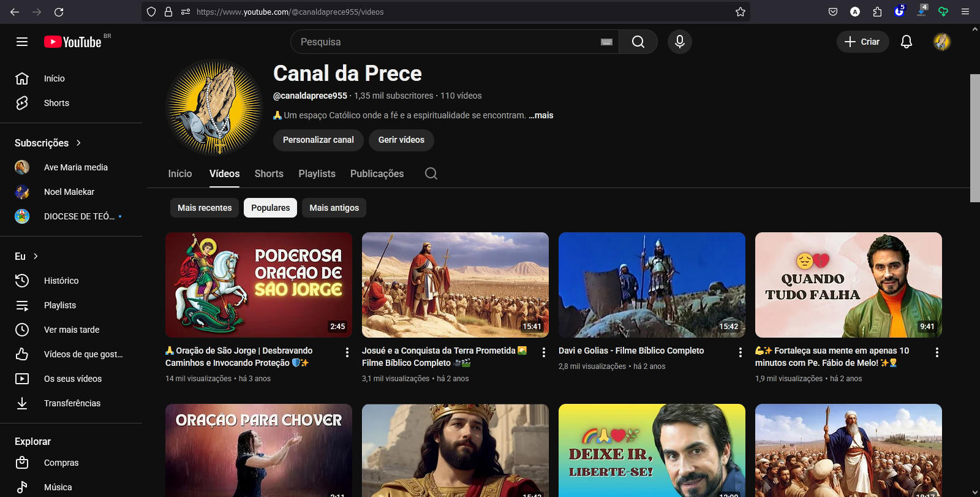The width and height of the screenshot is (980, 497).
Task: Open options menu for Davi e Golias video
Action: click(740, 352)
